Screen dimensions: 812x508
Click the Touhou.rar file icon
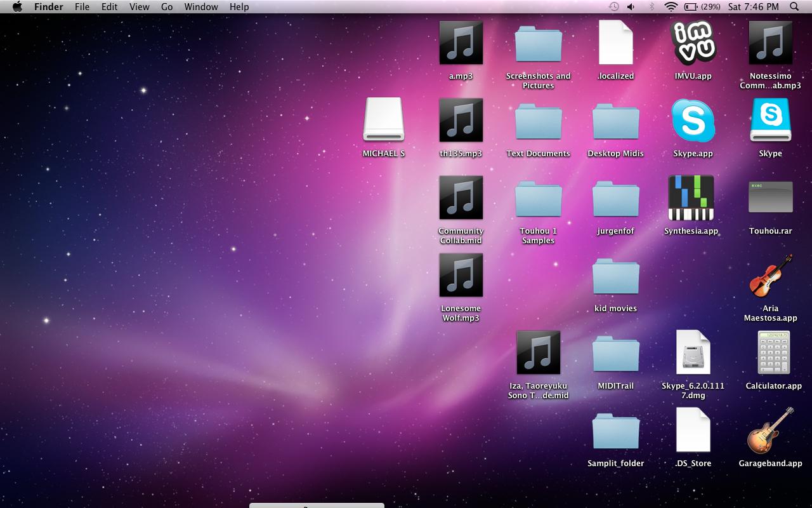pos(770,197)
